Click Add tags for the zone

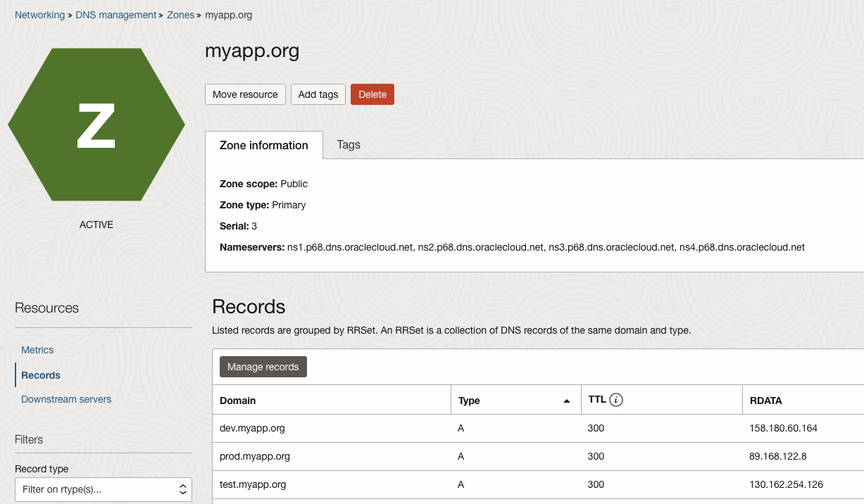(318, 94)
